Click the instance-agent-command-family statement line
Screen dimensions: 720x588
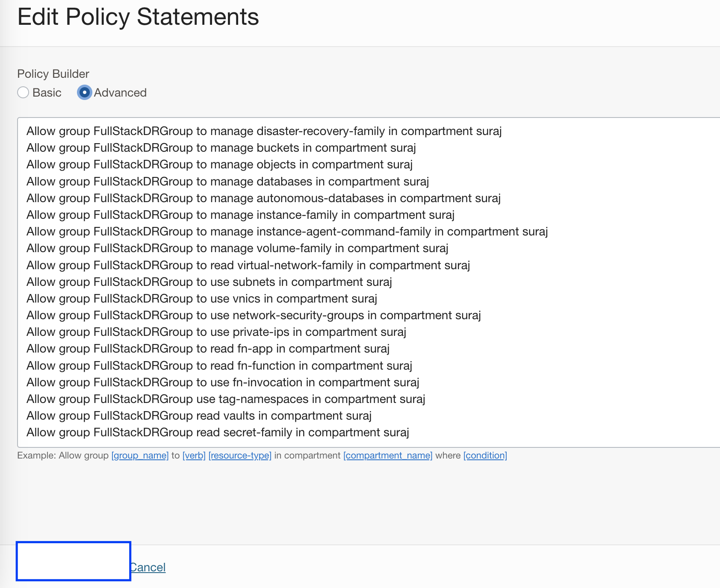[x=287, y=232]
